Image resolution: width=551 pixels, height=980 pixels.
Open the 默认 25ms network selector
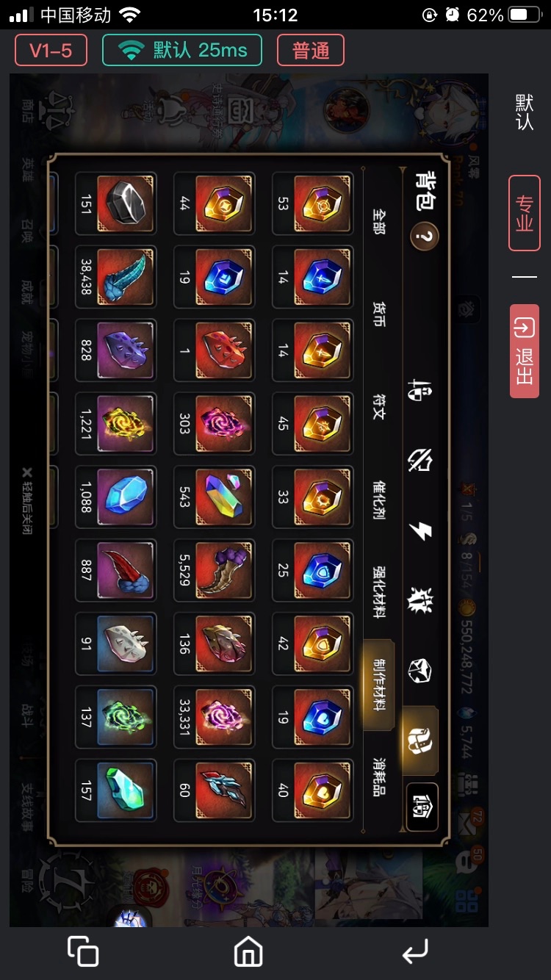[181, 51]
